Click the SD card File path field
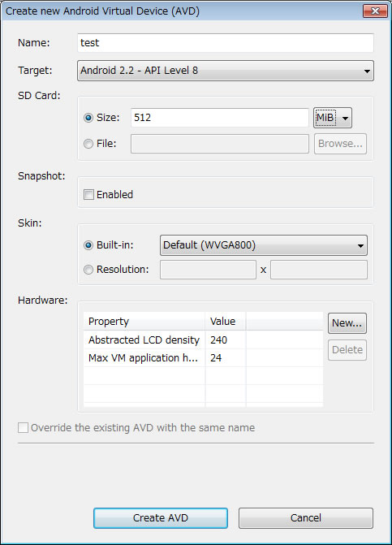 coord(219,144)
